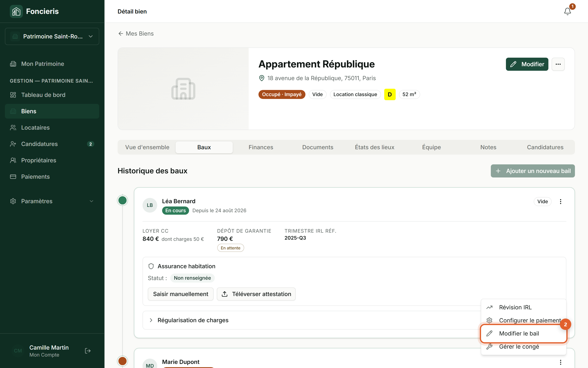Click the location pin icon
This screenshot has width=588, height=368.
(262, 78)
